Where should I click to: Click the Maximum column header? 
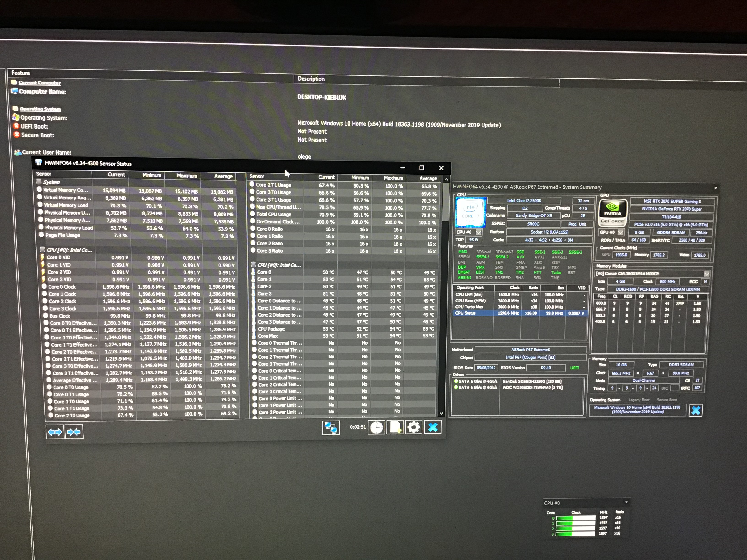point(187,175)
